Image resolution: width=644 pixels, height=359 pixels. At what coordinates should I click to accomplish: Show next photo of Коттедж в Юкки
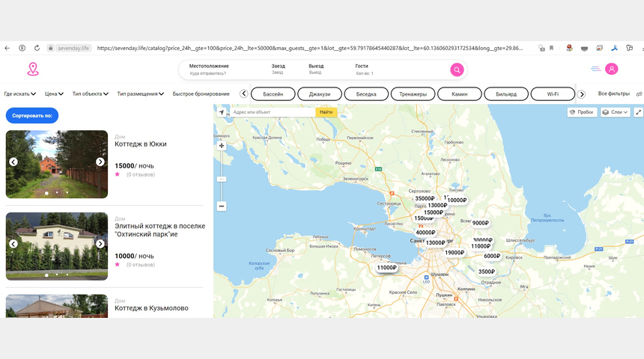(x=100, y=162)
